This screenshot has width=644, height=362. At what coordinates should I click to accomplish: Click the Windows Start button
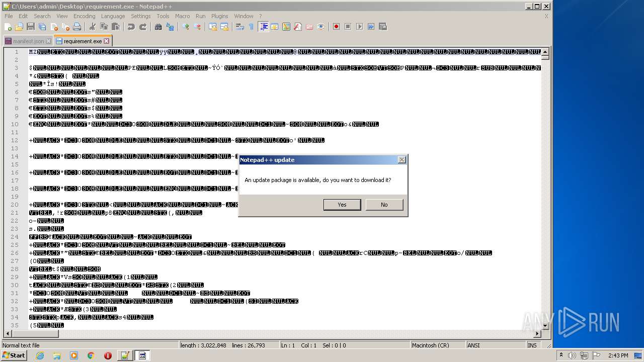(x=14, y=355)
